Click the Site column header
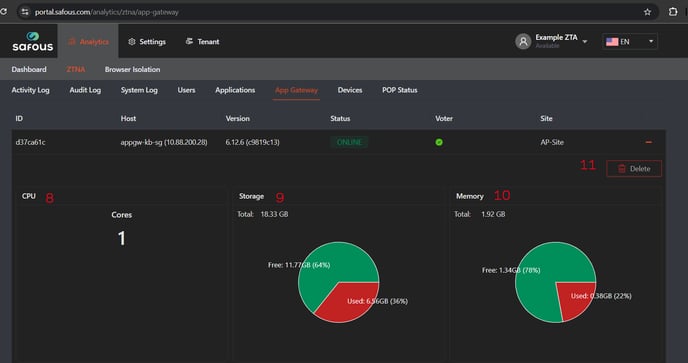 point(546,119)
